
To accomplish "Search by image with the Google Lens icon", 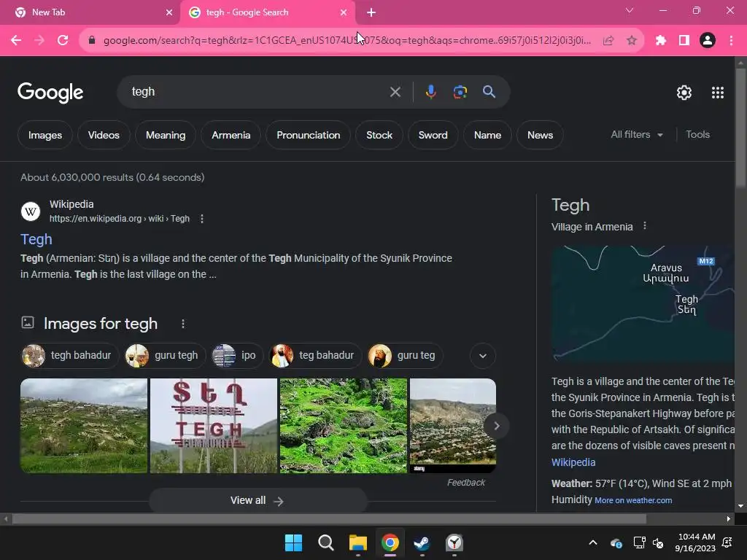I will (460, 92).
